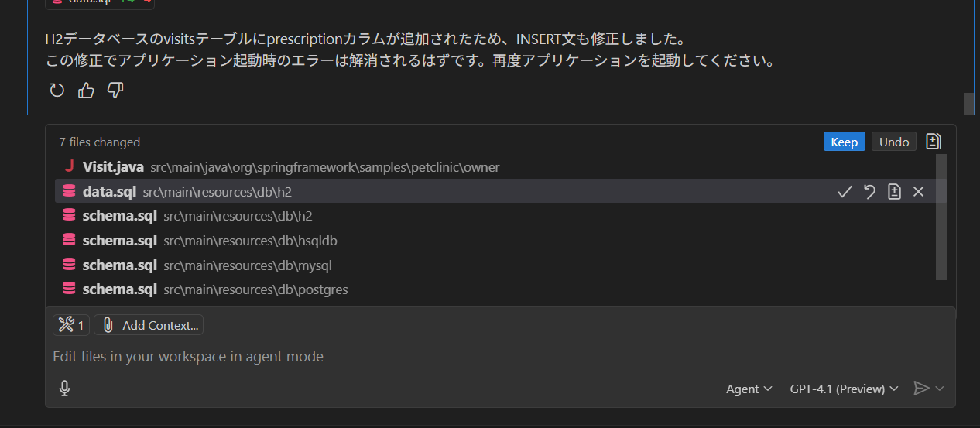Click the data.sql database file icon
The height and width of the screenshot is (428, 980).
click(x=69, y=191)
